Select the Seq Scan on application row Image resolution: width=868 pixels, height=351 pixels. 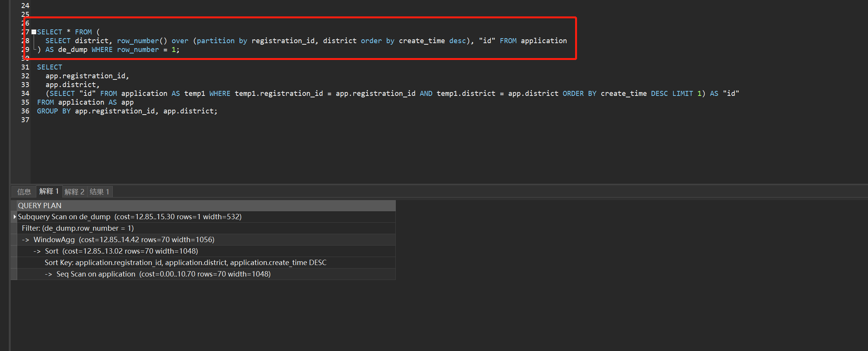(x=206, y=274)
